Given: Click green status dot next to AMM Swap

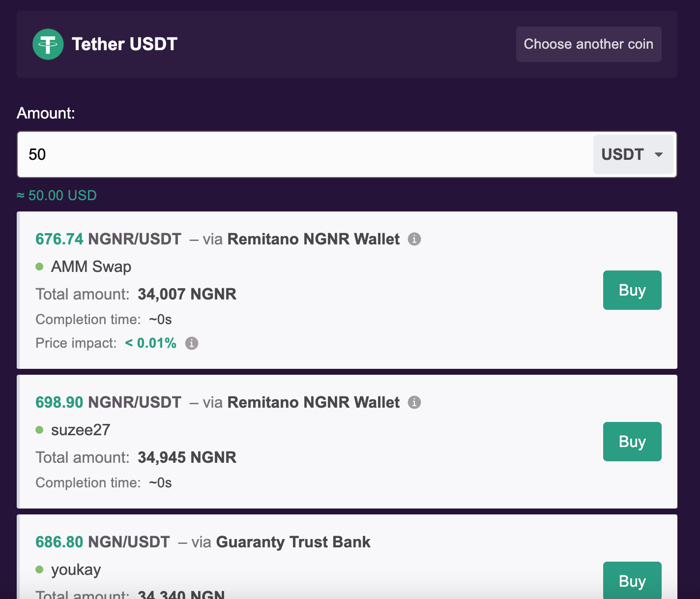Looking at the screenshot, I should [x=40, y=267].
